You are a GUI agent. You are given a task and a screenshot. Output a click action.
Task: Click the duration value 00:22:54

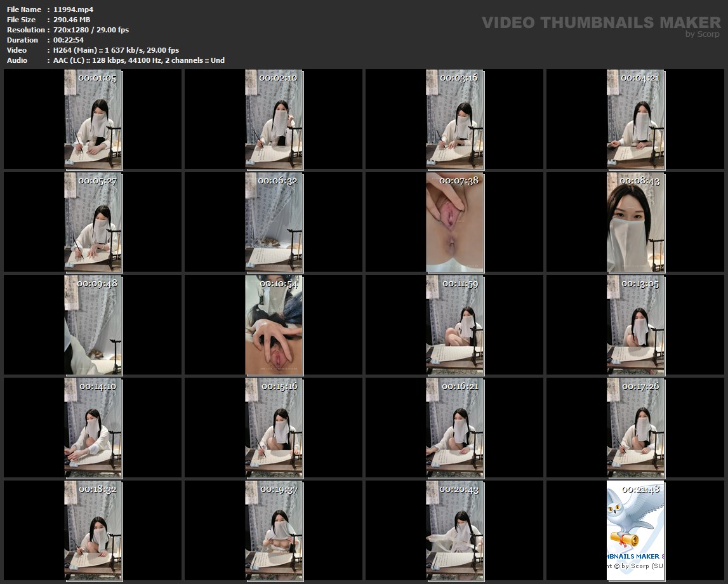(x=69, y=40)
